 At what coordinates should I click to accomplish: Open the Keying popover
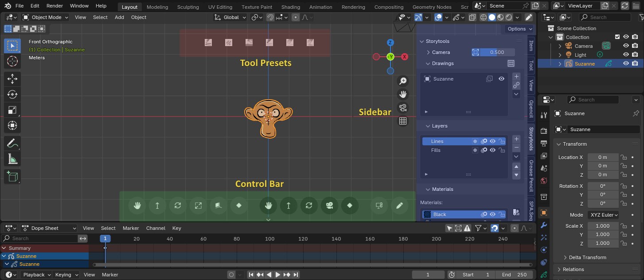tap(66, 275)
